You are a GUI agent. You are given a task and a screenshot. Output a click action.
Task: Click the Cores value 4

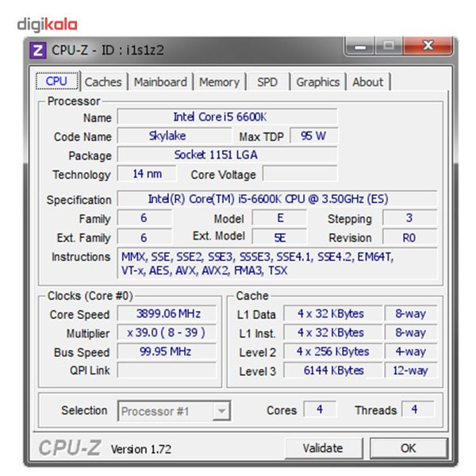point(320,409)
